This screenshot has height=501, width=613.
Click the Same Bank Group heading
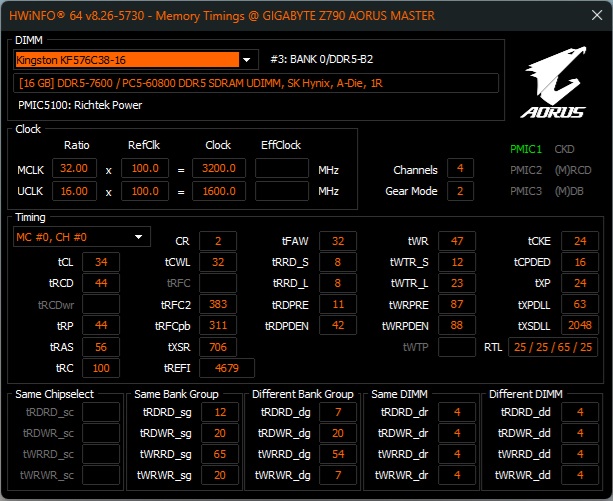(176, 394)
